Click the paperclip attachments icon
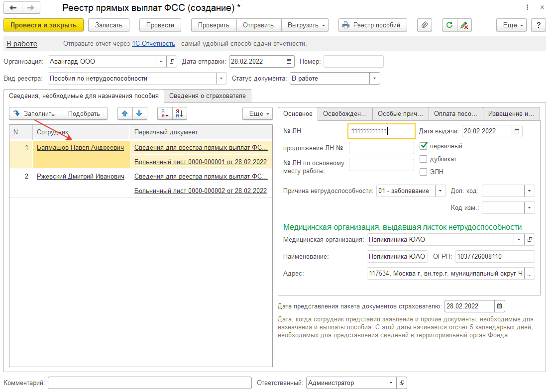Image resolution: width=555 pixels, height=392 pixels. pos(424,25)
